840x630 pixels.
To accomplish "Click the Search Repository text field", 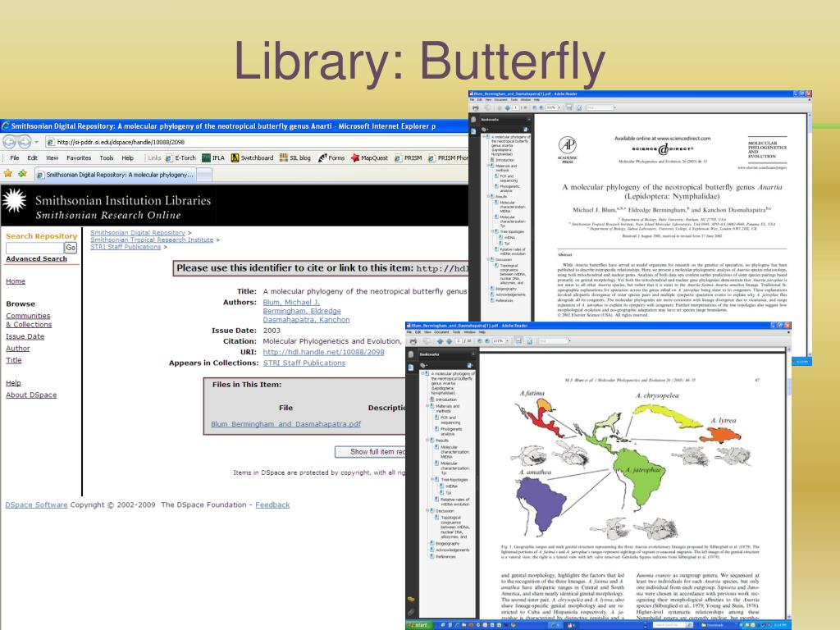I will [34, 248].
